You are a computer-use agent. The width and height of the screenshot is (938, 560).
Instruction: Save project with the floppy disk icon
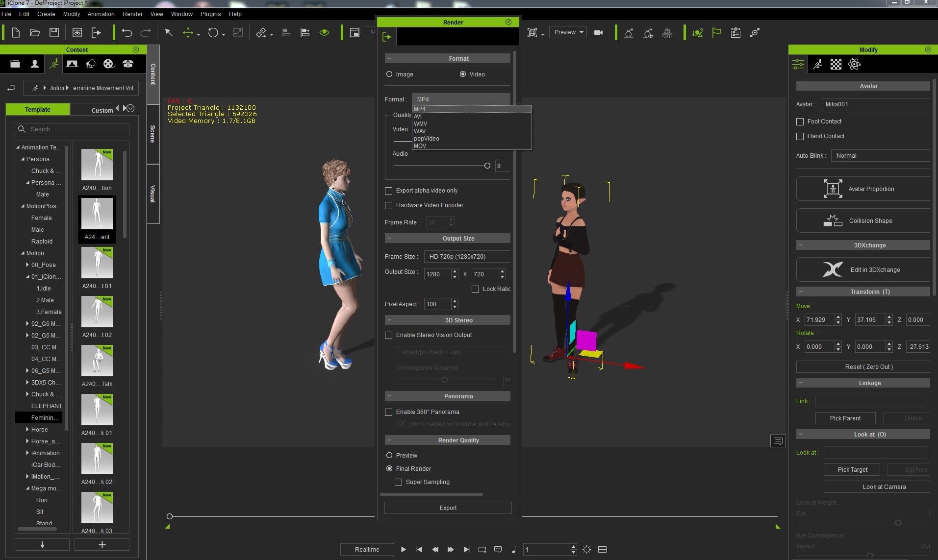click(x=54, y=33)
